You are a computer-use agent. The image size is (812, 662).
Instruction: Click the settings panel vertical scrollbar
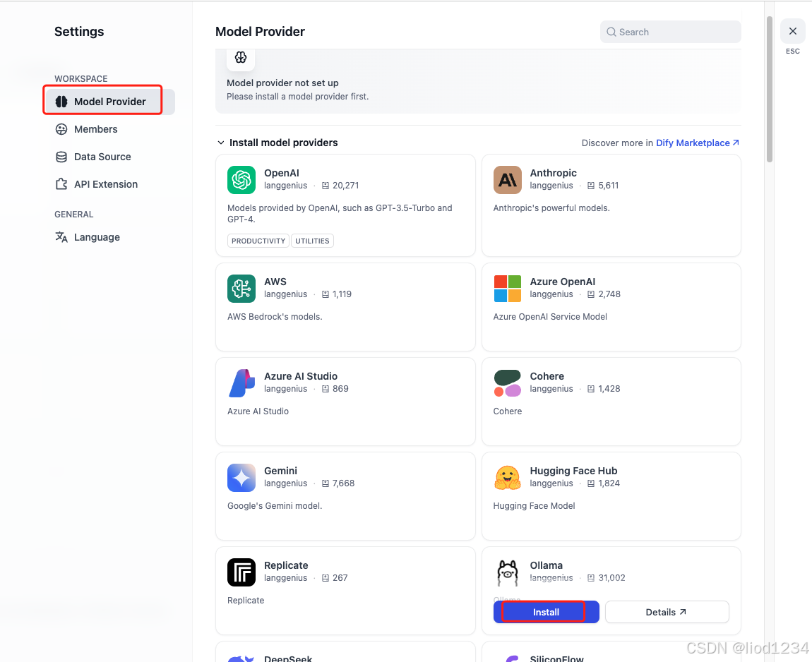(770, 89)
